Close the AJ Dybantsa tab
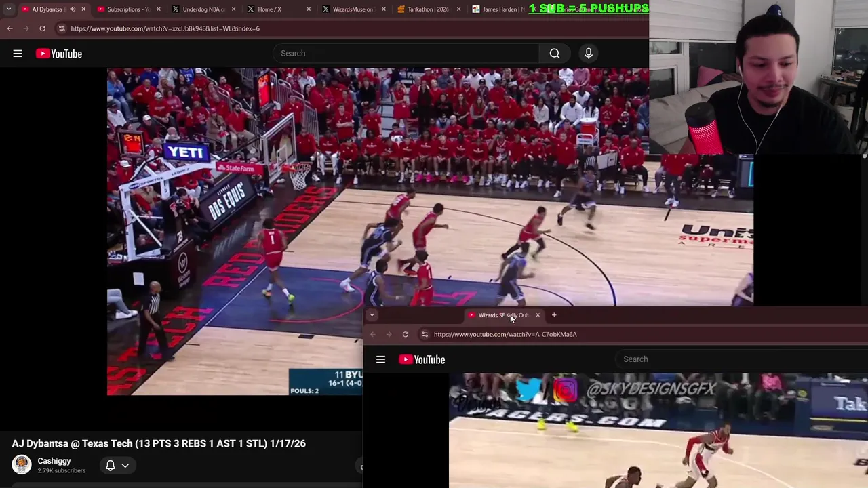 (83, 9)
